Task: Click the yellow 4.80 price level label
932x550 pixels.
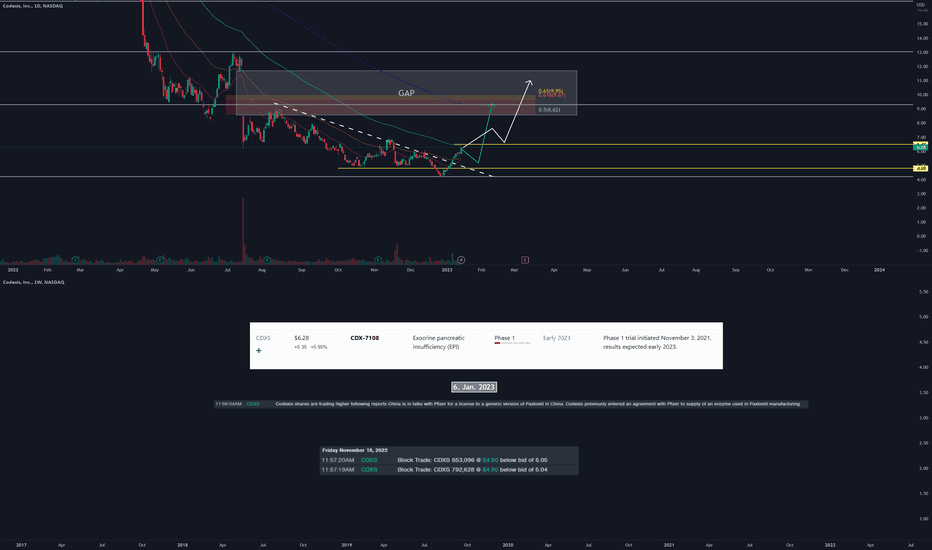Action: click(x=921, y=168)
